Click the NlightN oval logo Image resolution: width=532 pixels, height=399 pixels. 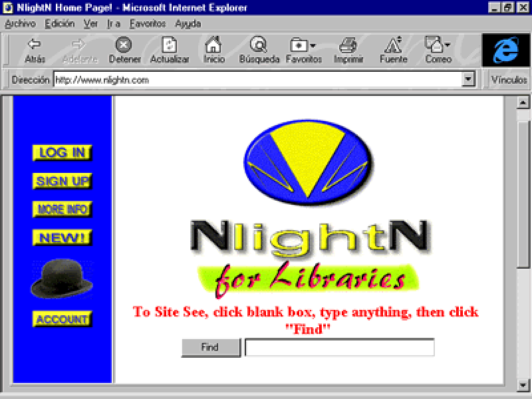point(308,162)
